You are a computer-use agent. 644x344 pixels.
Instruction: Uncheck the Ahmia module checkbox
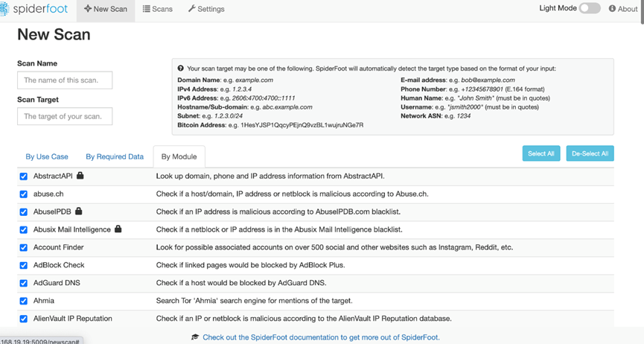[x=23, y=301]
